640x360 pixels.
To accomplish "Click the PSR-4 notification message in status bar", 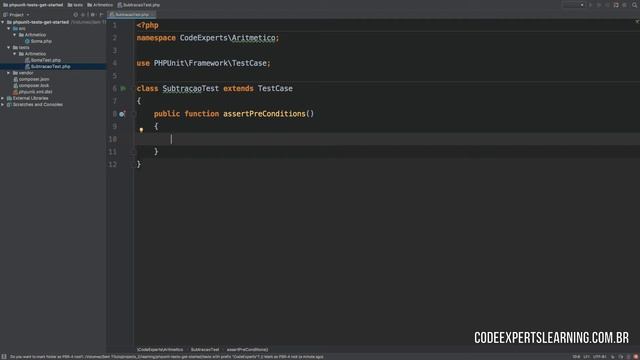I will click(x=167, y=357).
